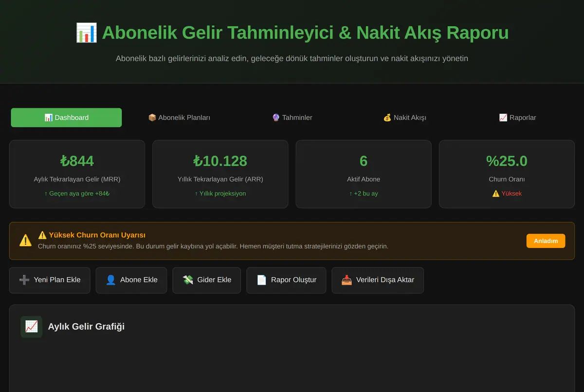Click the ₺844 MRR value

click(77, 161)
